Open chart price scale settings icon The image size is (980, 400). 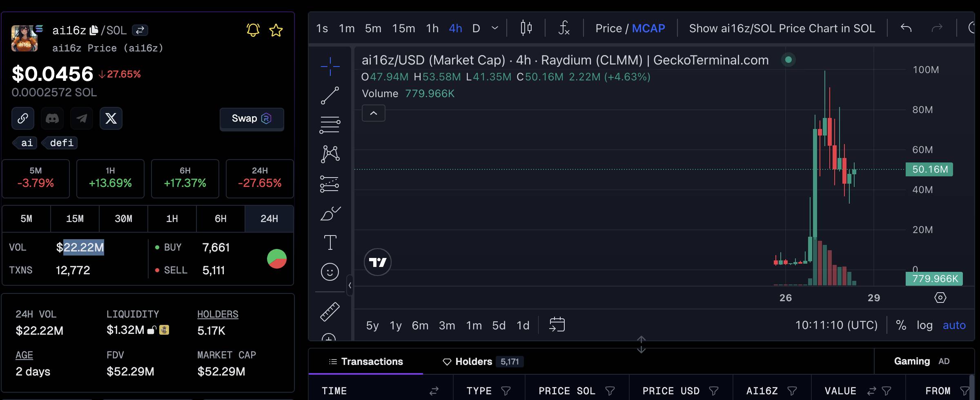pyautogui.click(x=940, y=298)
